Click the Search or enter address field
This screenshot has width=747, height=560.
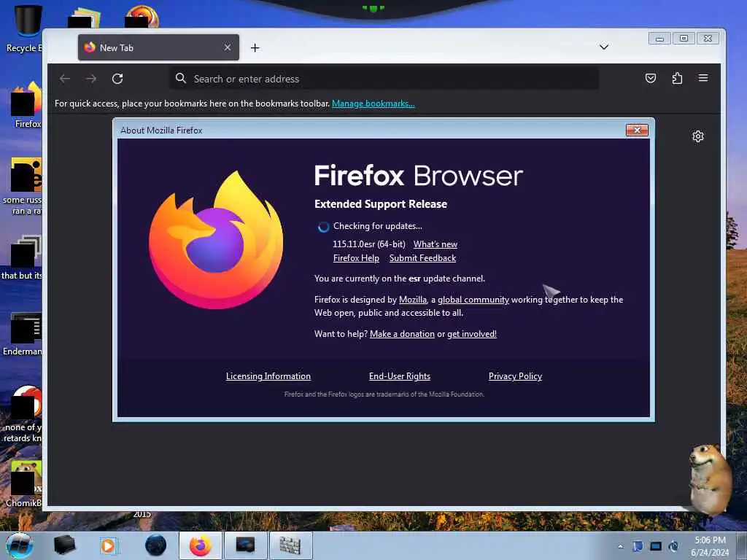tap(384, 79)
